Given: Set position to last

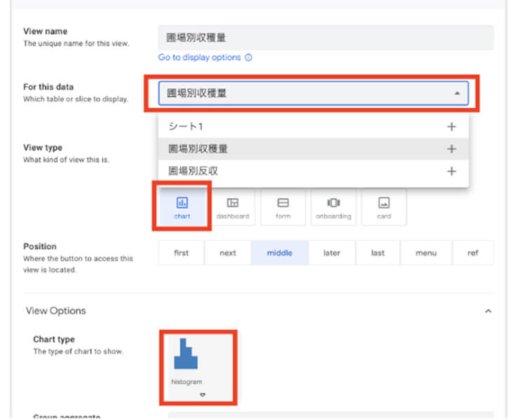Looking at the screenshot, I should point(378,253).
